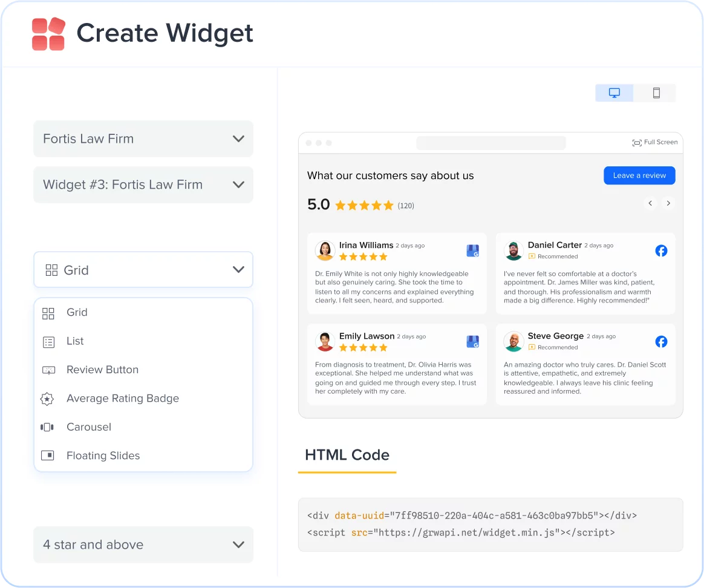Viewport: 704px width, 588px height.
Task: Click the Create Widget app logo
Action: (x=48, y=34)
